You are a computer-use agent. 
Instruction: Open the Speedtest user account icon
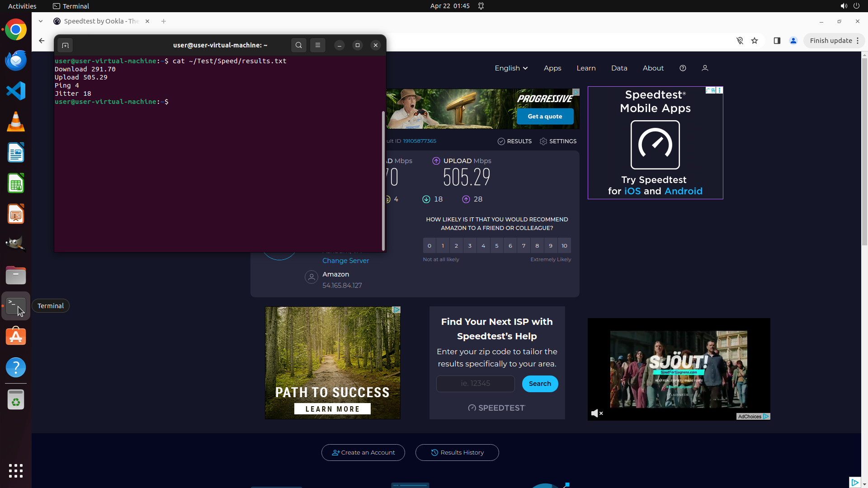tap(705, 68)
